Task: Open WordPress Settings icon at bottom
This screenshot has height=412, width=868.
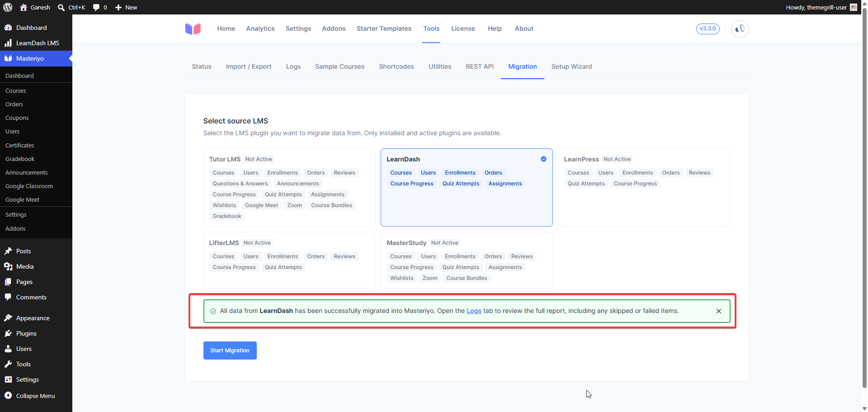Action: pos(8,379)
